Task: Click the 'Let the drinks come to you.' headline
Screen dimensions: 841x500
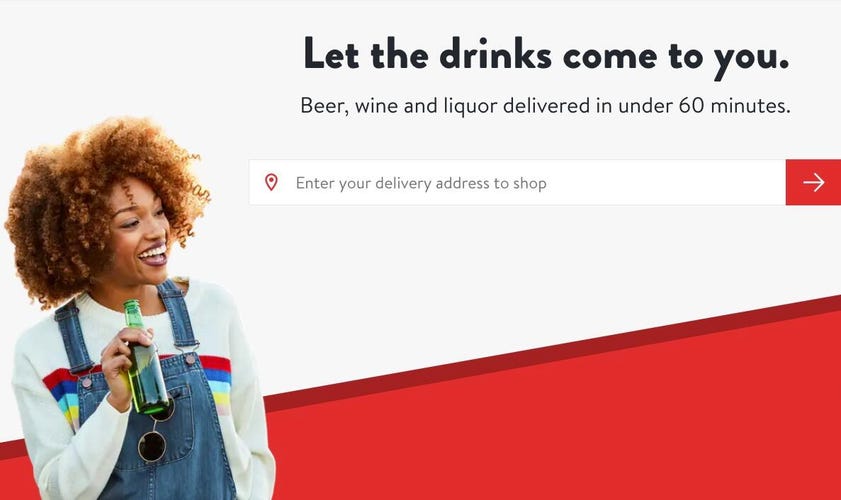Action: [546, 56]
